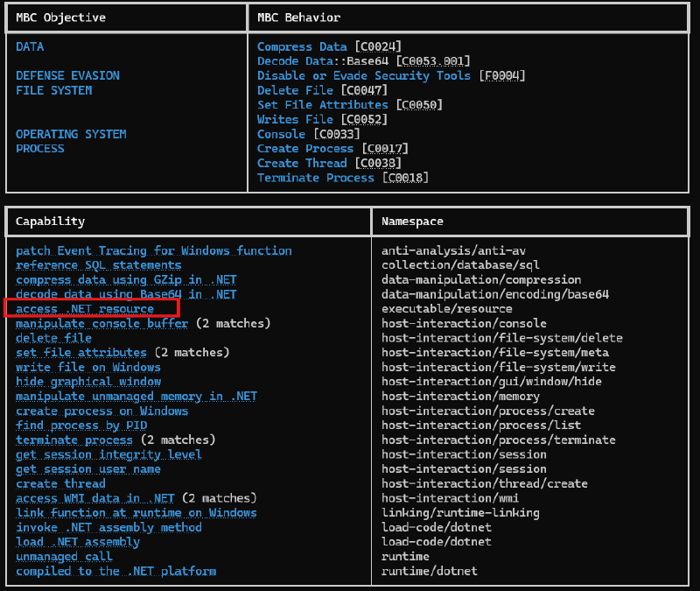Open create process on Windows capability
The width and height of the screenshot is (700, 591).
click(102, 412)
